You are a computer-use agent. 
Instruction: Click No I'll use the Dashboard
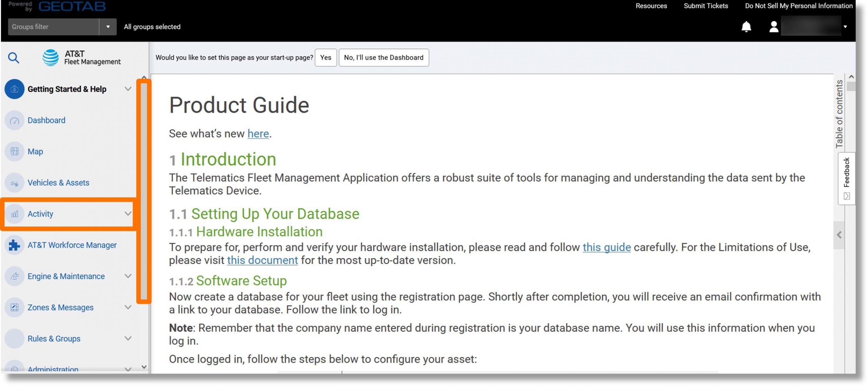(383, 57)
